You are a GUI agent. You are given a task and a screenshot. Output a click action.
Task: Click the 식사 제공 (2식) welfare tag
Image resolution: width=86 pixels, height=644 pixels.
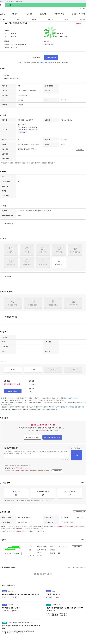(x=49, y=44)
